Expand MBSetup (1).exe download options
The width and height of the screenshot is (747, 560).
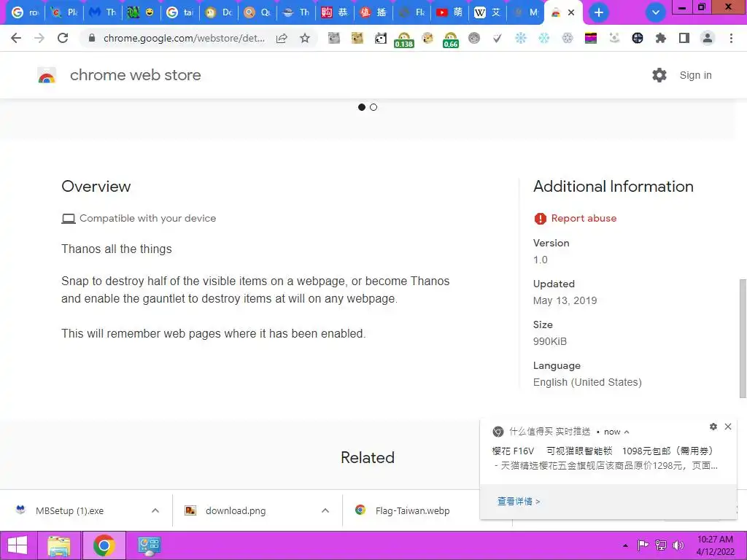tap(155, 510)
